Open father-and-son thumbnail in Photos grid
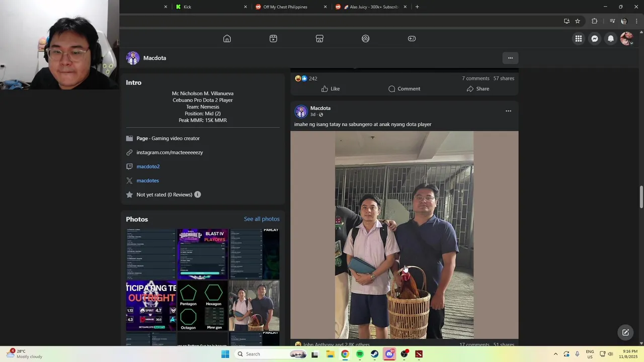644x362 pixels. point(254,305)
